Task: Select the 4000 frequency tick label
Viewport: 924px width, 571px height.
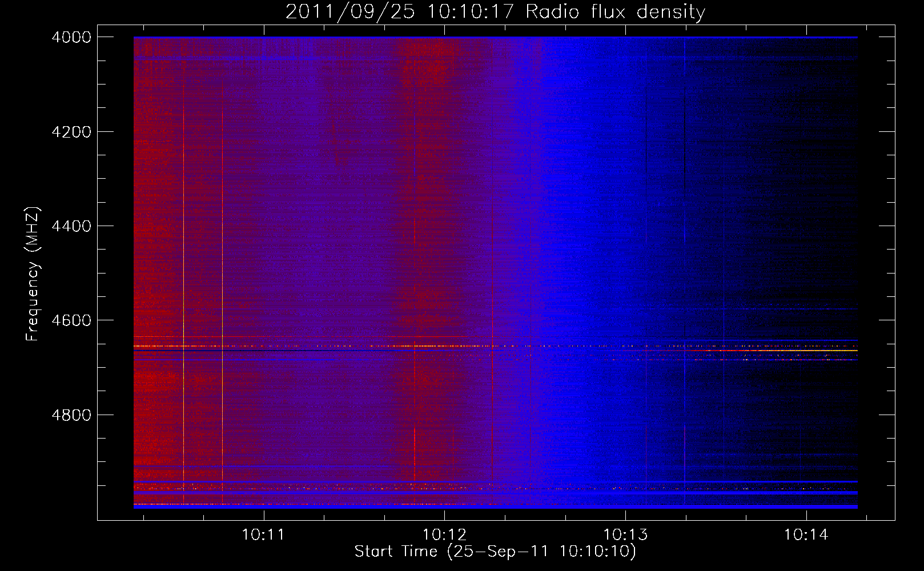Action: 71,37
